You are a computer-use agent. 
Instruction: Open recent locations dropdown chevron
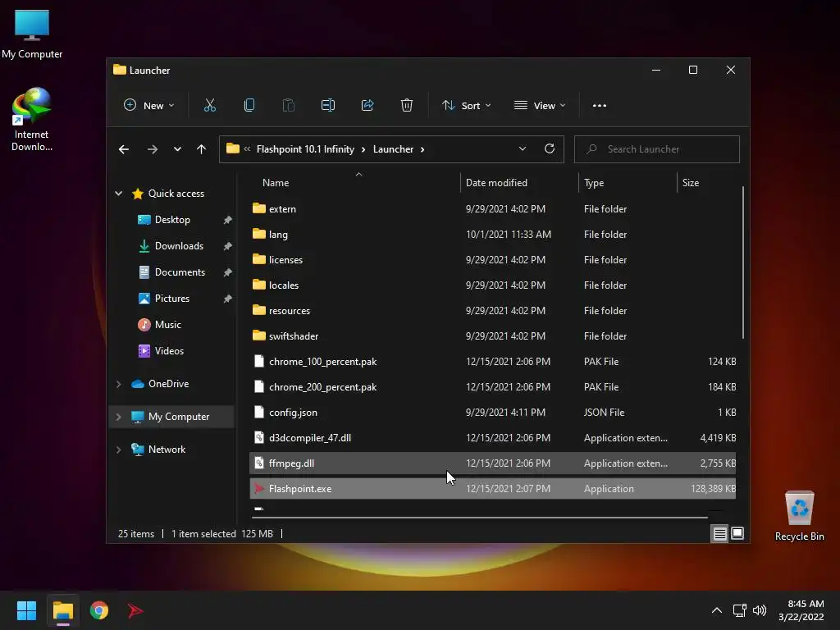pyautogui.click(x=177, y=149)
